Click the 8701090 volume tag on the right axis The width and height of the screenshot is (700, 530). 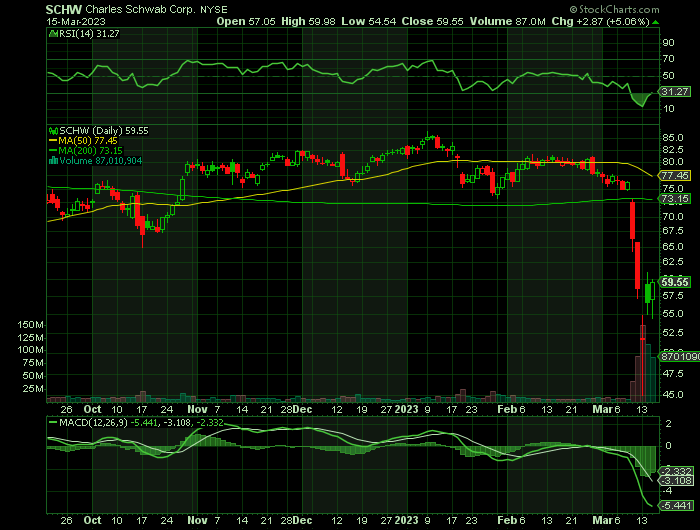pyautogui.click(x=679, y=357)
